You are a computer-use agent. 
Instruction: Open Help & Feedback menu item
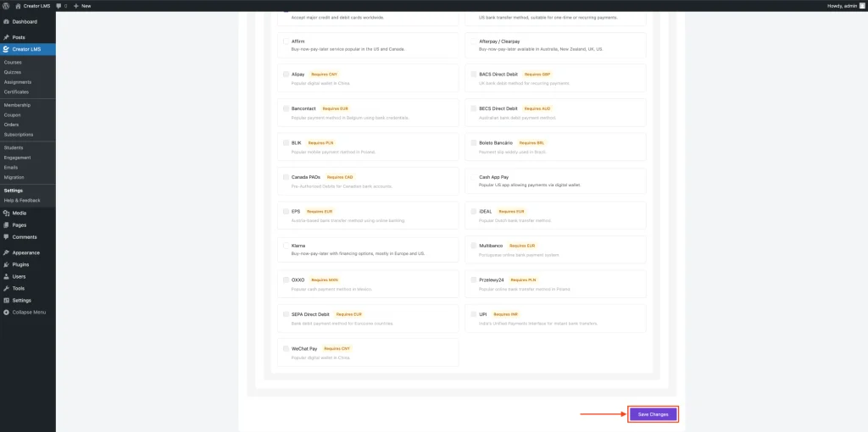pos(22,200)
